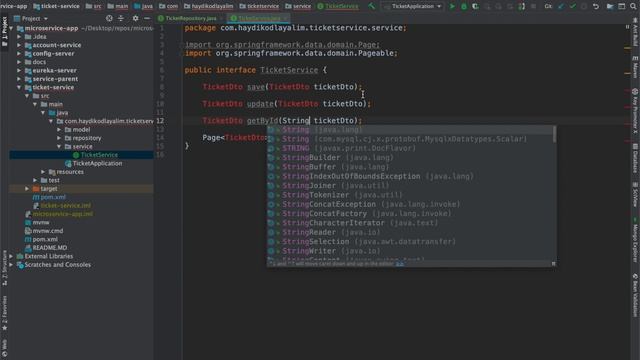Expand the eureka-server module
The width and height of the screenshot is (640, 360).
[19, 70]
